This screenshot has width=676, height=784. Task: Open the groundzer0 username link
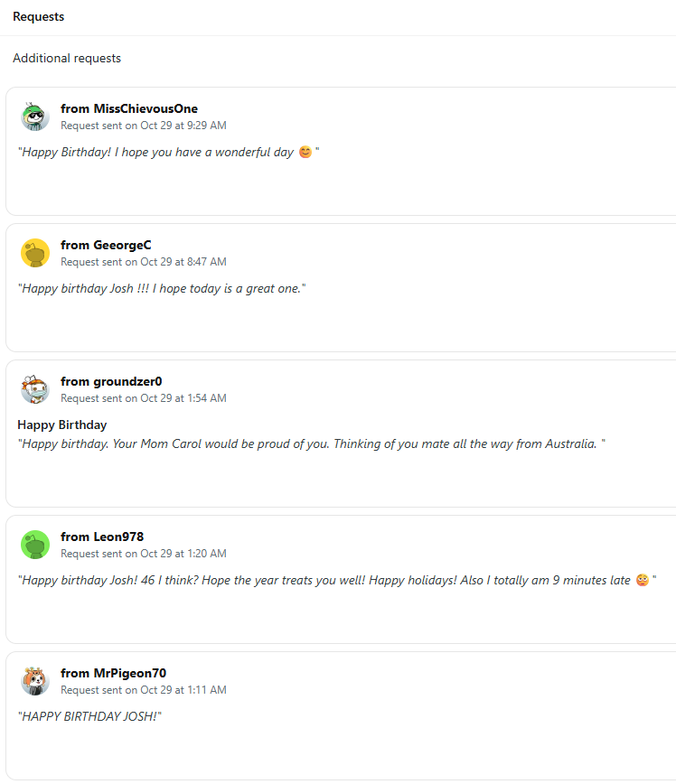pyautogui.click(x=127, y=382)
